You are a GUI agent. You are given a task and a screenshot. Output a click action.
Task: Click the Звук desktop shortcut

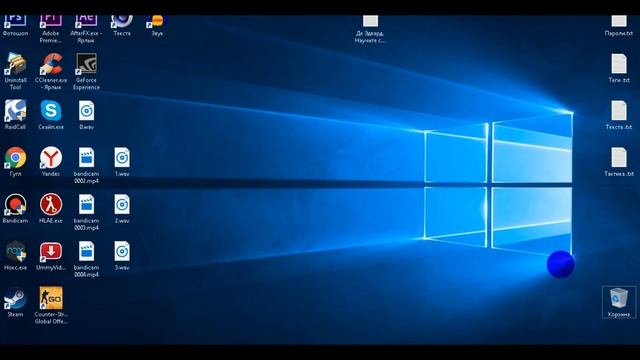(x=157, y=25)
